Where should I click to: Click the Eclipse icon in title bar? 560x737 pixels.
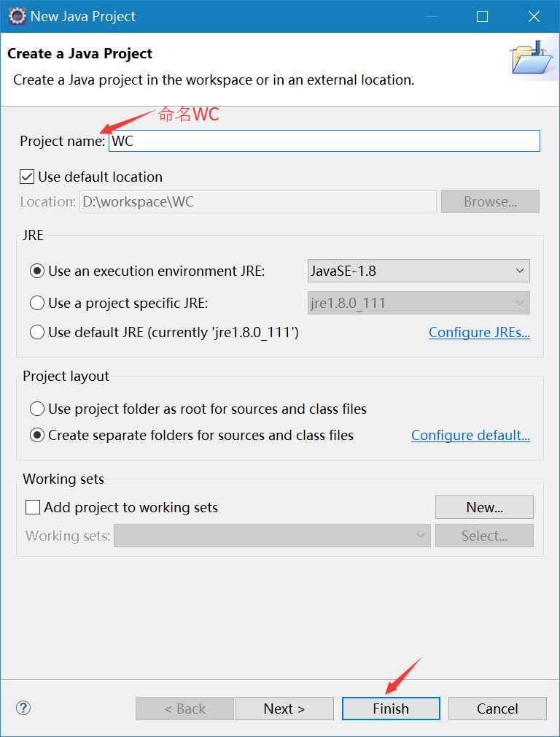click(16, 16)
